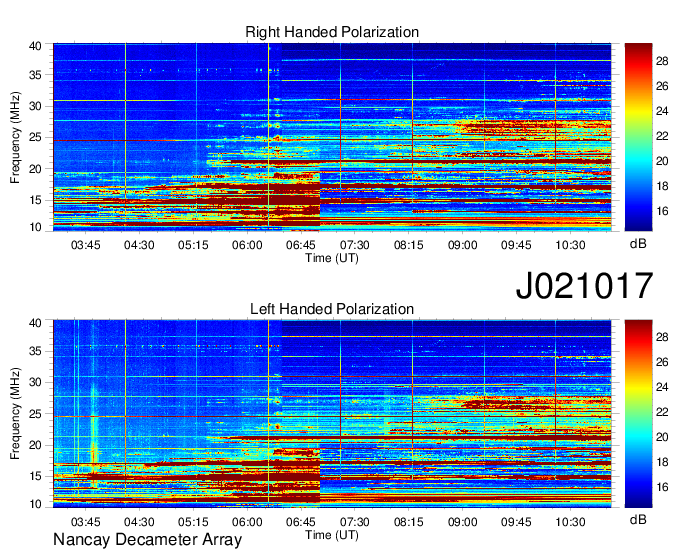Screen dimensions: 680x552
Task: Click the 15 MHz tick of Right Handed plot
Action: coord(35,200)
